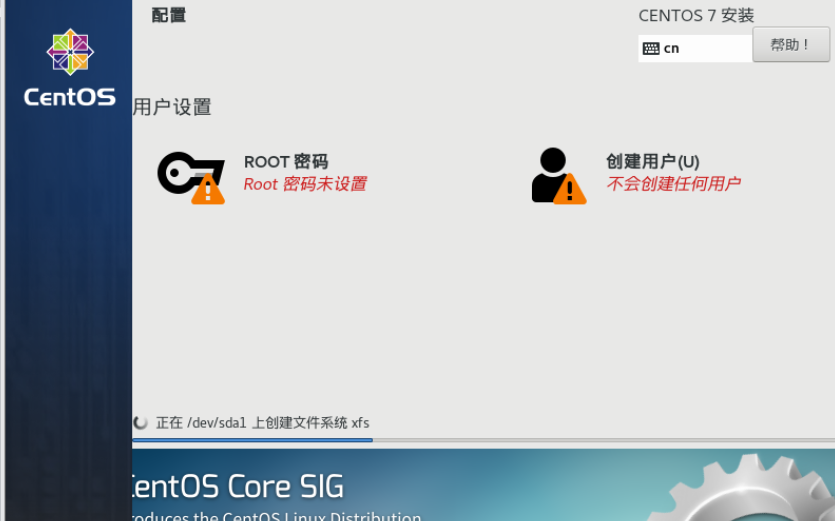The width and height of the screenshot is (835, 521).
Task: Click the 配置 title text
Action: click(x=169, y=15)
